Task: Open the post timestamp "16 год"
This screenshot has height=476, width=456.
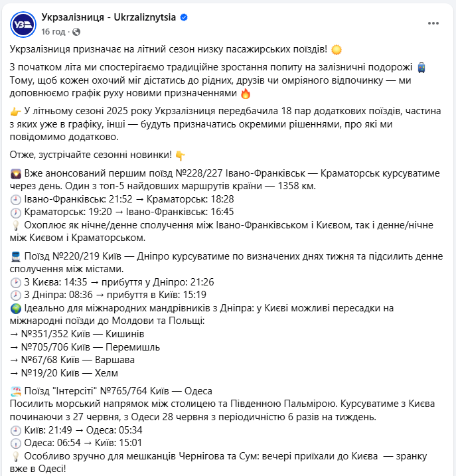Action: click(x=53, y=31)
